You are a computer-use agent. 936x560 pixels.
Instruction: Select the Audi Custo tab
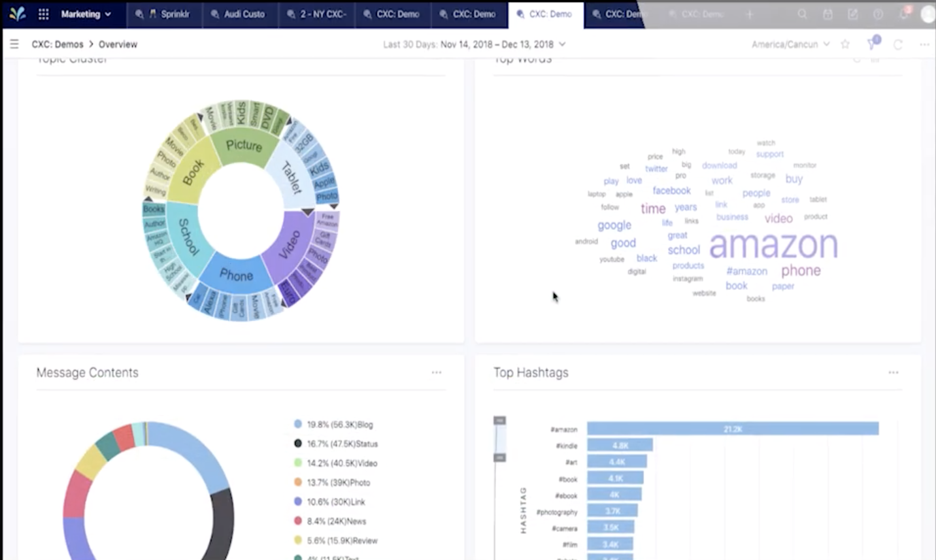240,13
